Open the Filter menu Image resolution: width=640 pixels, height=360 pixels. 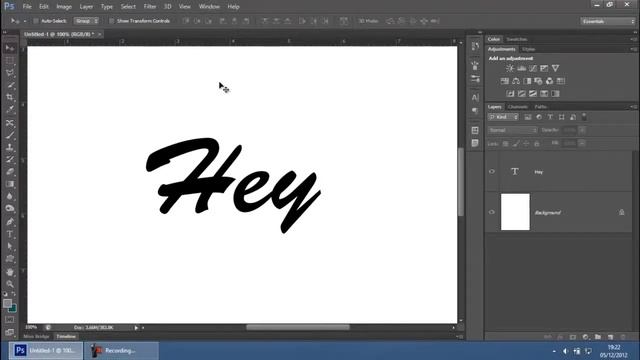coord(150,7)
